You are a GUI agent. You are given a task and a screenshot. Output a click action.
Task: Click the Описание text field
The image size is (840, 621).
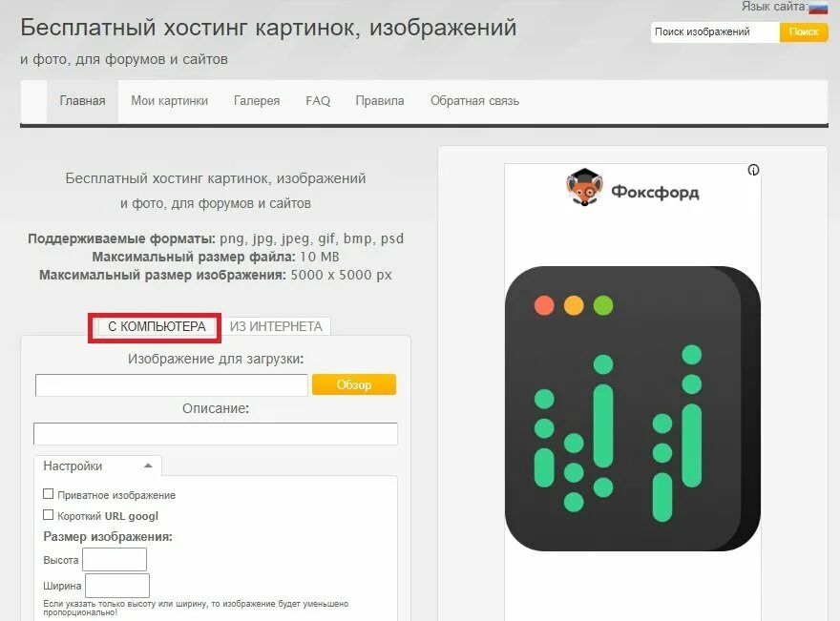tap(216, 434)
